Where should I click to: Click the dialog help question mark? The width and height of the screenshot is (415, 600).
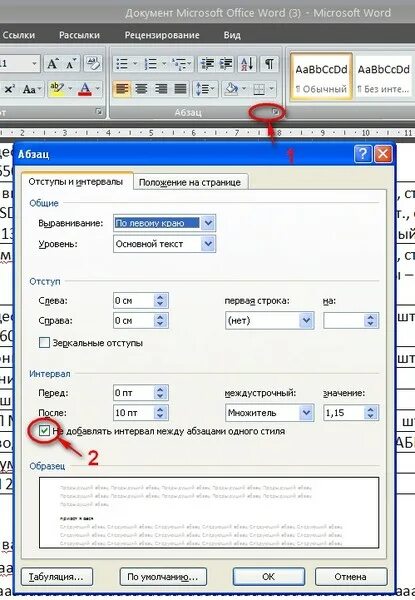tap(363, 154)
